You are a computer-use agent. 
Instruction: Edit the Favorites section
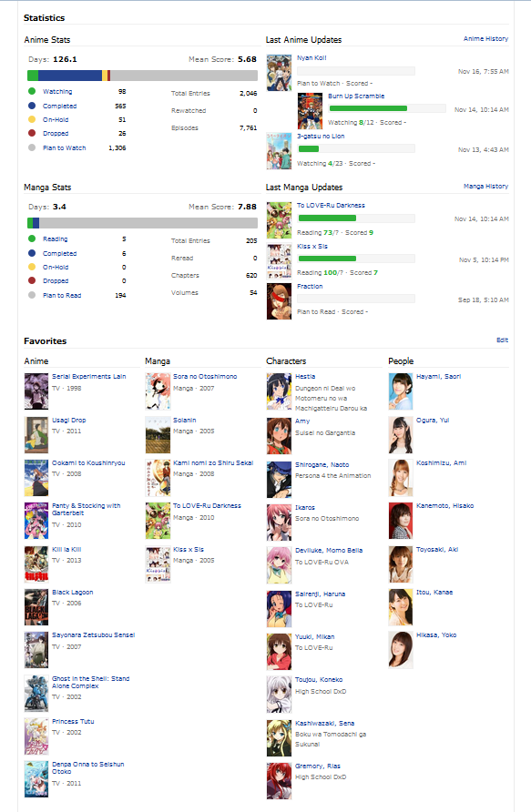pos(502,340)
